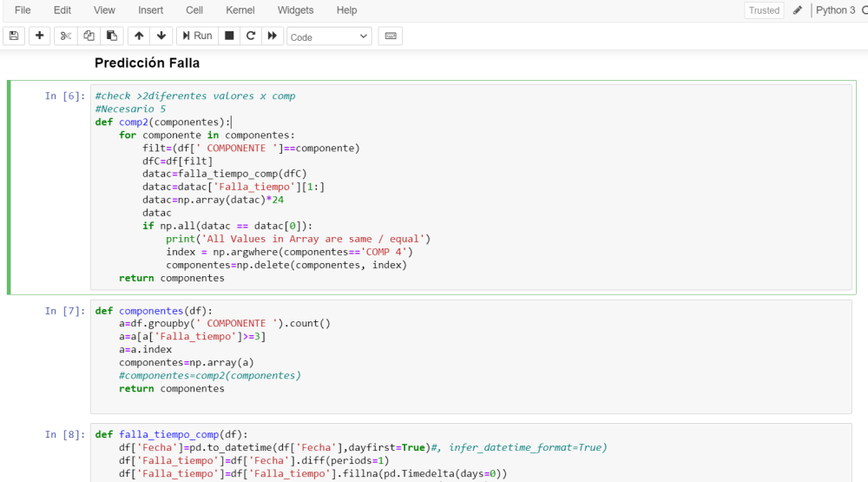Click the In [7] cell prompt
Screen dimensions: 868x482
tap(65, 311)
